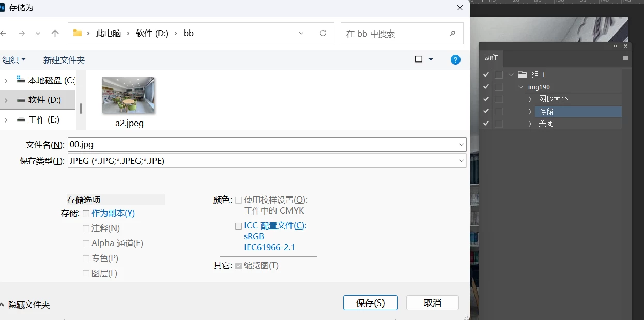The image size is (644, 320).
Task: Toggle 使用校样设置 checkbox
Action: 238,200
